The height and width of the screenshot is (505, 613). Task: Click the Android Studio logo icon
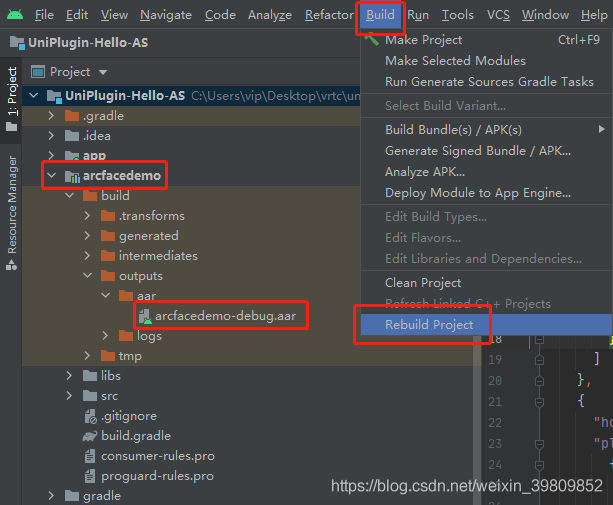point(15,15)
